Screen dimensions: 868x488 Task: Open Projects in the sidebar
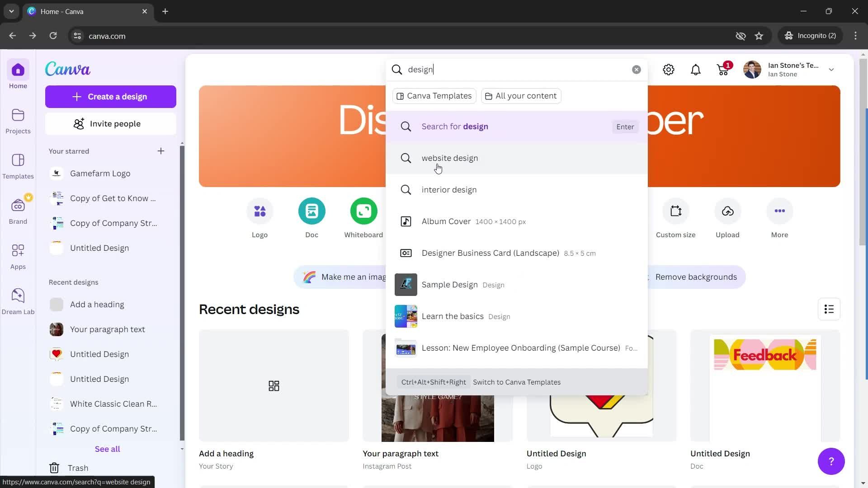coord(18,121)
